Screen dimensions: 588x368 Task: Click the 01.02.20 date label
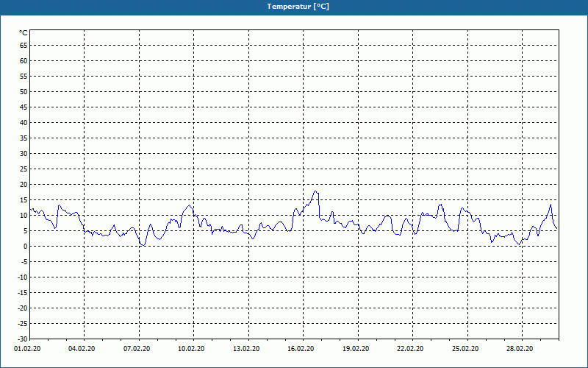27,349
